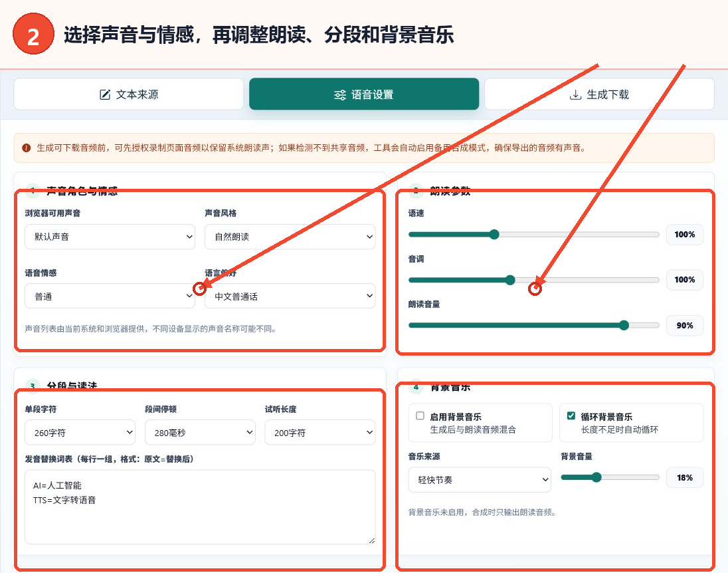Click the 朗读音量 slider handle
This screenshot has height=573, width=728.
point(624,325)
